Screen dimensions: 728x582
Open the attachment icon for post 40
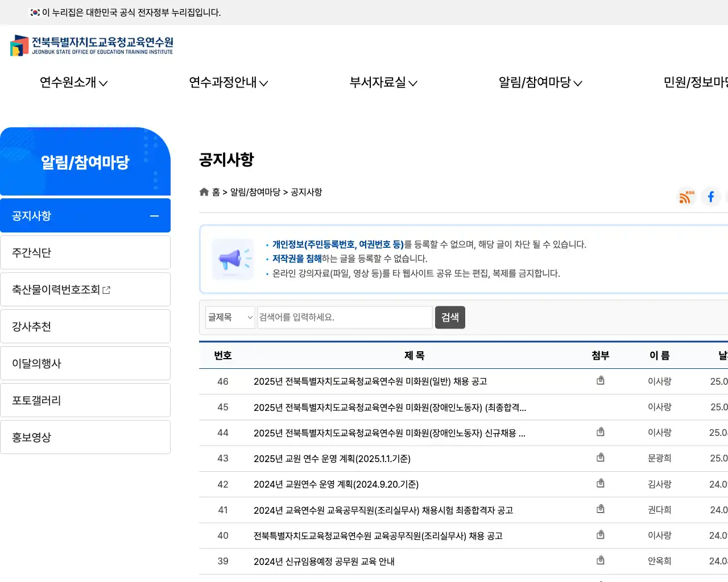coord(600,535)
